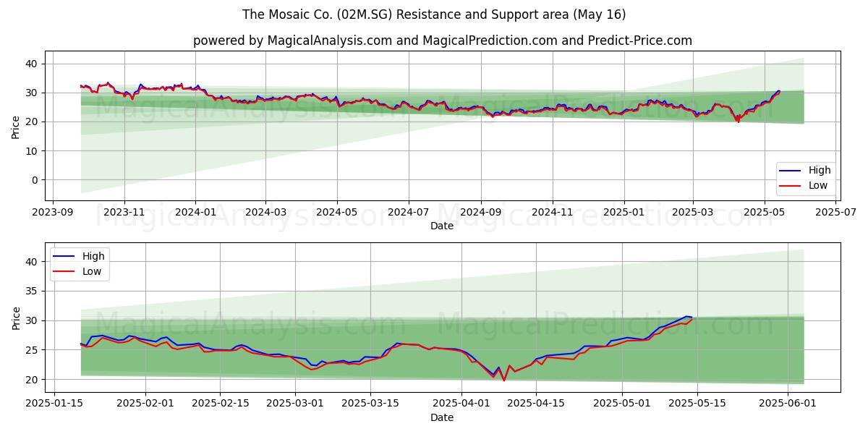This screenshot has width=868, height=434.
Task: Click the '2024-03' date tick label
Action: [x=265, y=212]
